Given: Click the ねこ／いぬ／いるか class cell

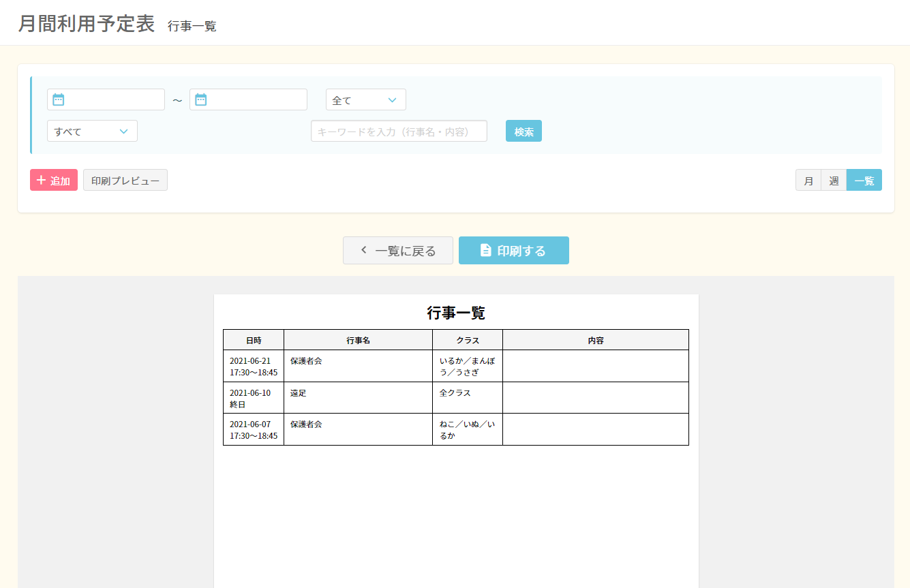Looking at the screenshot, I should 468,429.
